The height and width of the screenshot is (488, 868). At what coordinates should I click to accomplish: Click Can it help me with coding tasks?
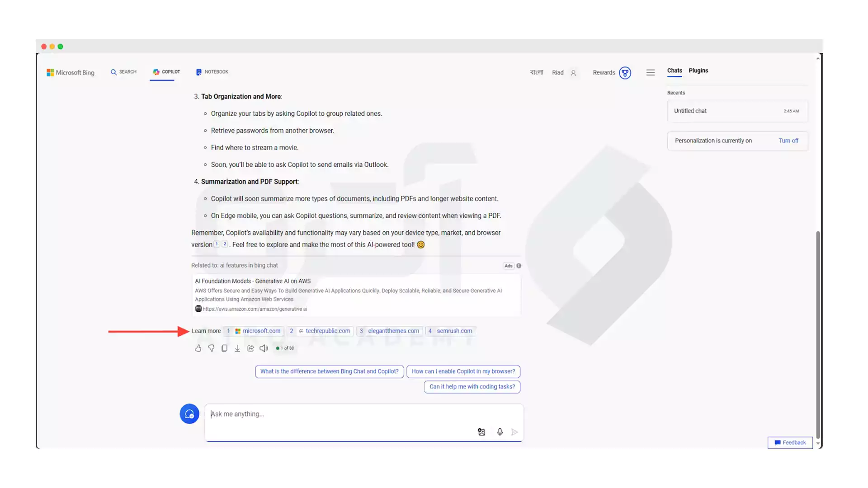[472, 386]
